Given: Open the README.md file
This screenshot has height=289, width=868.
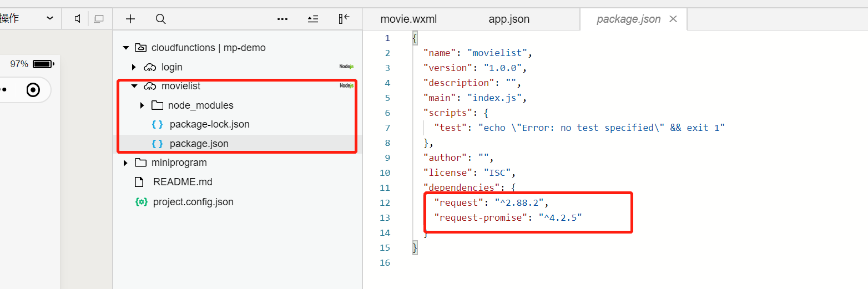Looking at the screenshot, I should point(183,182).
